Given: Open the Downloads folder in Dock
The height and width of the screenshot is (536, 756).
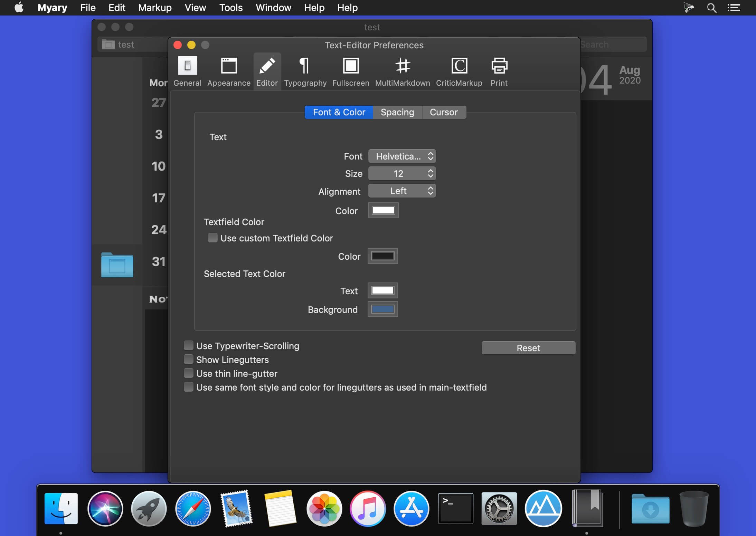Looking at the screenshot, I should click(x=651, y=508).
